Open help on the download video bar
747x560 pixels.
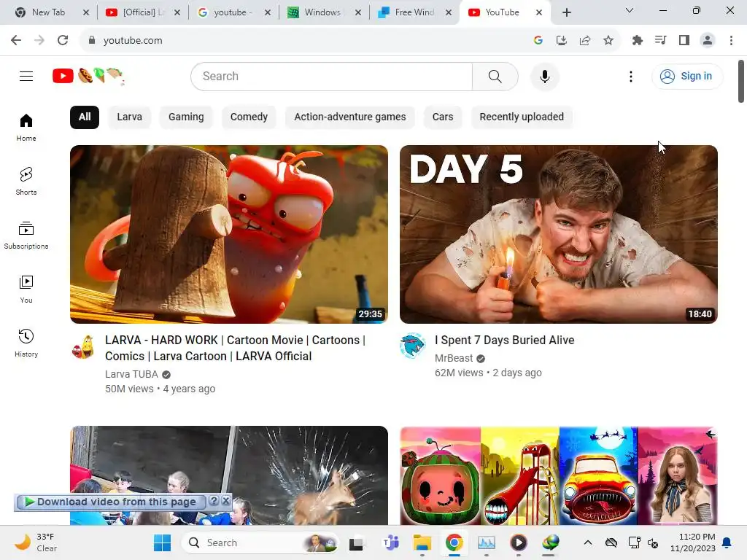click(x=214, y=501)
